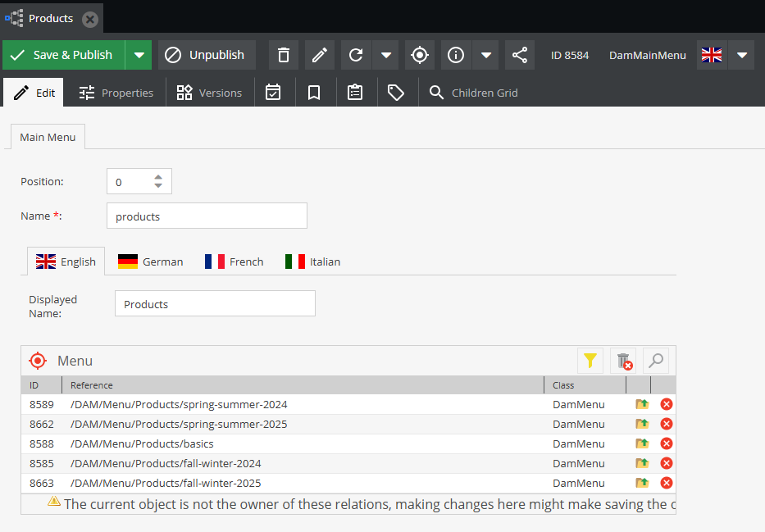This screenshot has height=532, width=765.
Task: Click the delete trash icon in toolbar
Action: pos(284,55)
